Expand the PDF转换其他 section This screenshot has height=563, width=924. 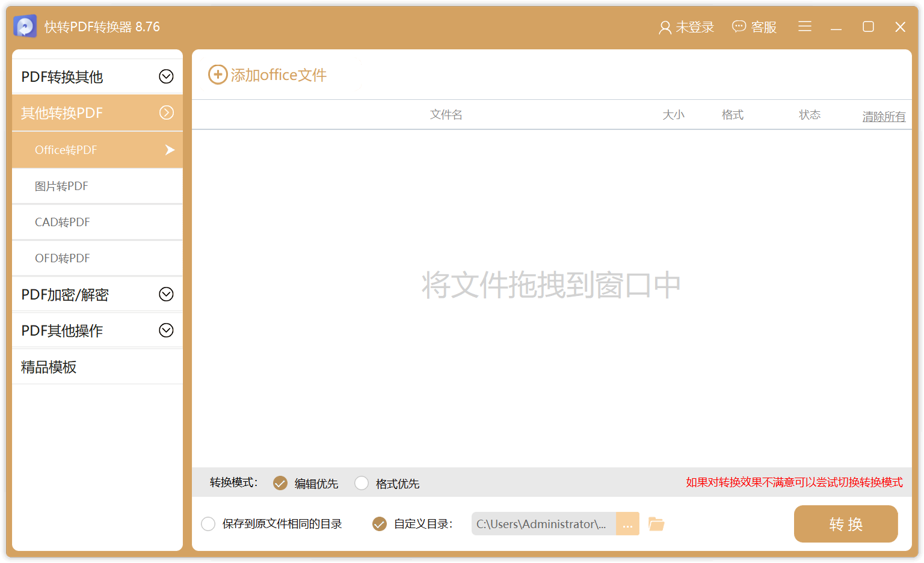tap(166, 76)
